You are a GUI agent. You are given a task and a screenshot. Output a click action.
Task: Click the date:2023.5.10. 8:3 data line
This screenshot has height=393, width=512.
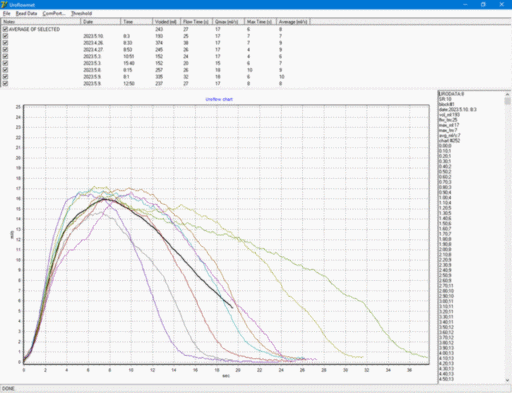pos(458,110)
